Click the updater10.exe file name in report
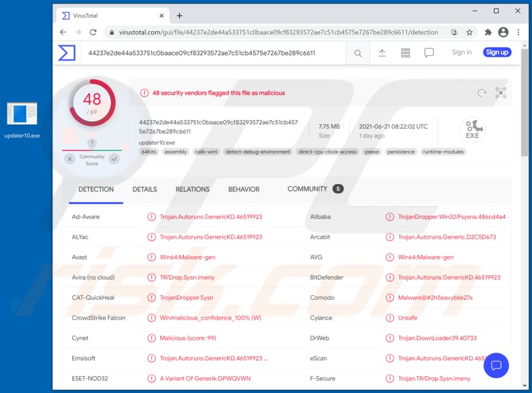This screenshot has height=393, width=532. coord(157,143)
